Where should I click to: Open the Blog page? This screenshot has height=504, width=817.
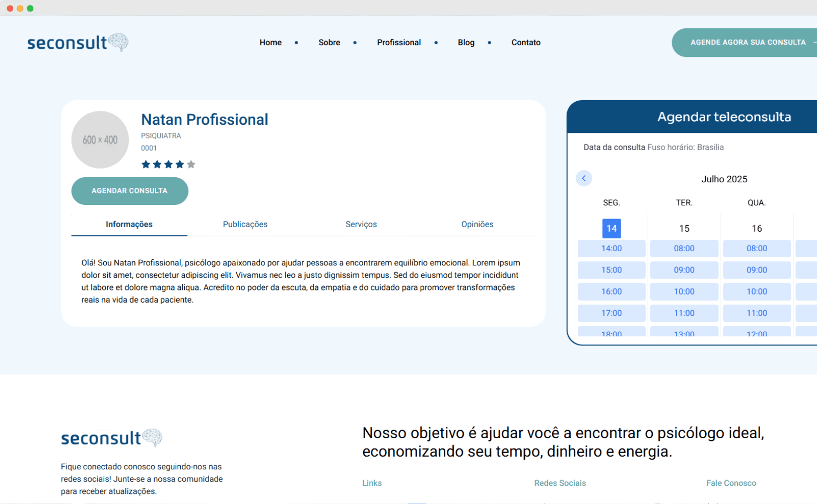coord(466,43)
